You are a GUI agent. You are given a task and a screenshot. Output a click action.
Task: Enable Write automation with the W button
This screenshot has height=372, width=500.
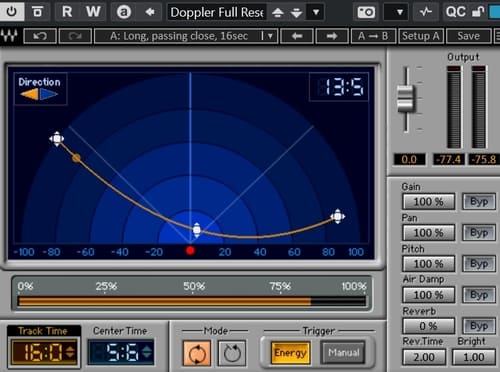(93, 12)
